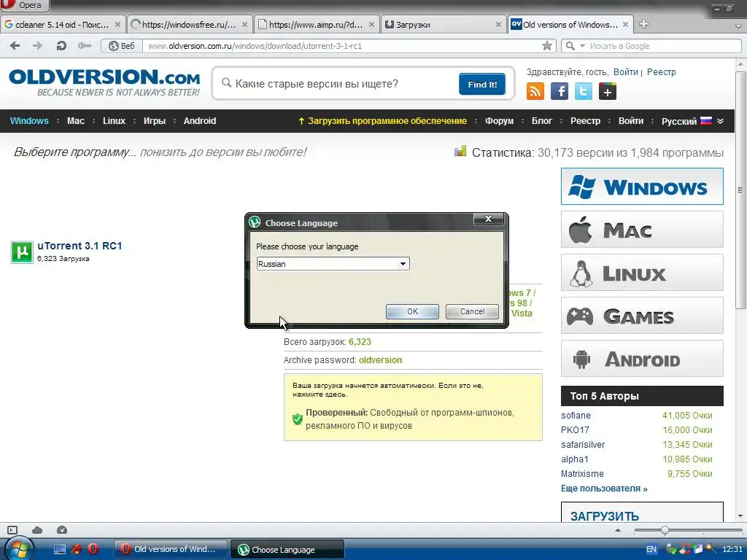747x560 pixels.
Task: Select the Mac nav menu item
Action: (76, 121)
